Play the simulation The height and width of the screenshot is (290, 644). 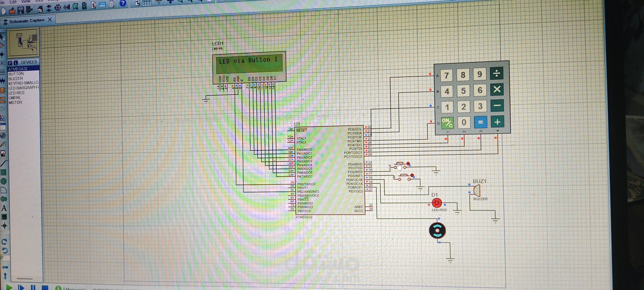tap(9, 287)
